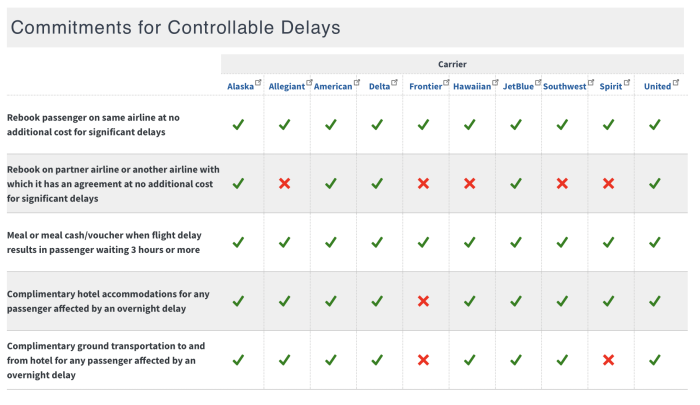Open the Delta carrier link

[380, 87]
